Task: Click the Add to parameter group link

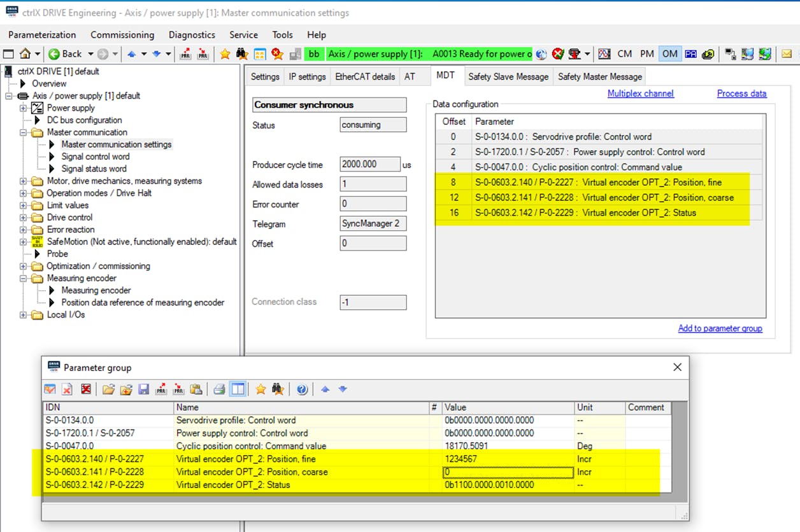Action: [720, 328]
